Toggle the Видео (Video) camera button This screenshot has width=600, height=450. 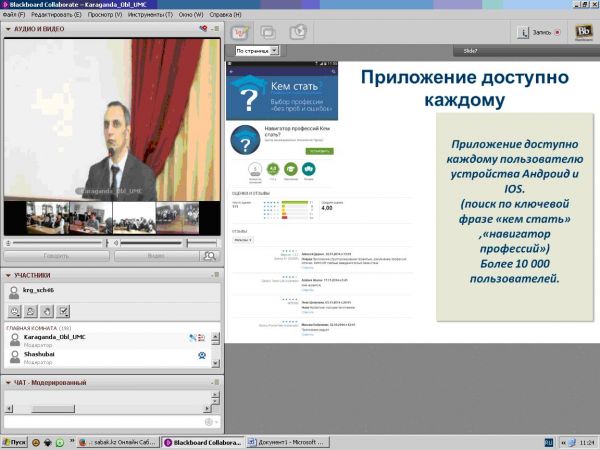coord(156,256)
